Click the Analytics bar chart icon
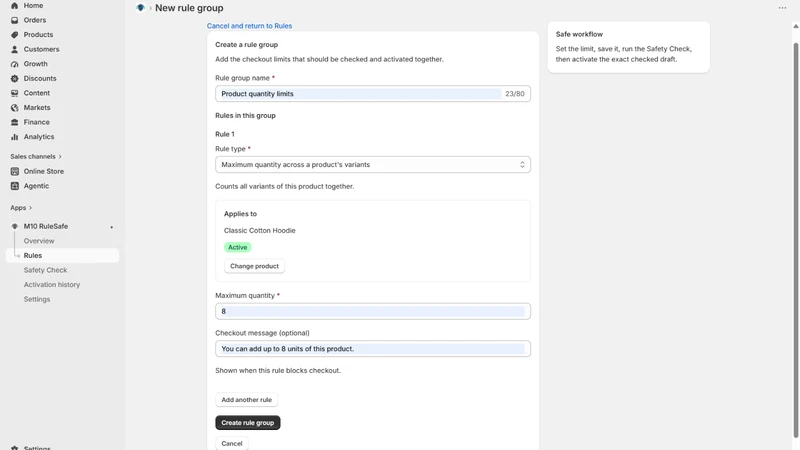The height and width of the screenshot is (450, 800). [x=14, y=137]
